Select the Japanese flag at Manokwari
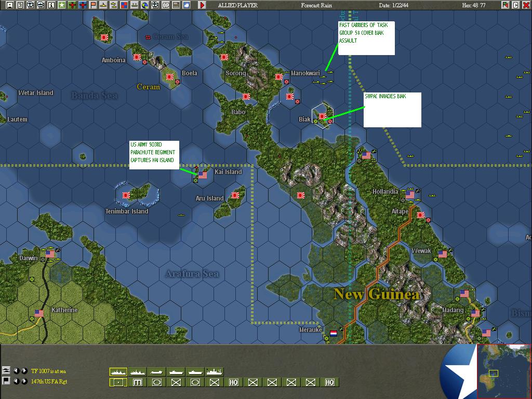This screenshot has width=532, height=399. click(279, 77)
